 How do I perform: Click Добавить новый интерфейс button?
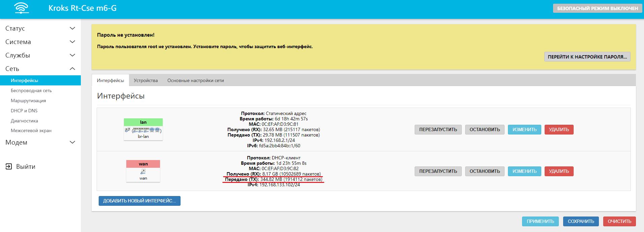tap(139, 201)
